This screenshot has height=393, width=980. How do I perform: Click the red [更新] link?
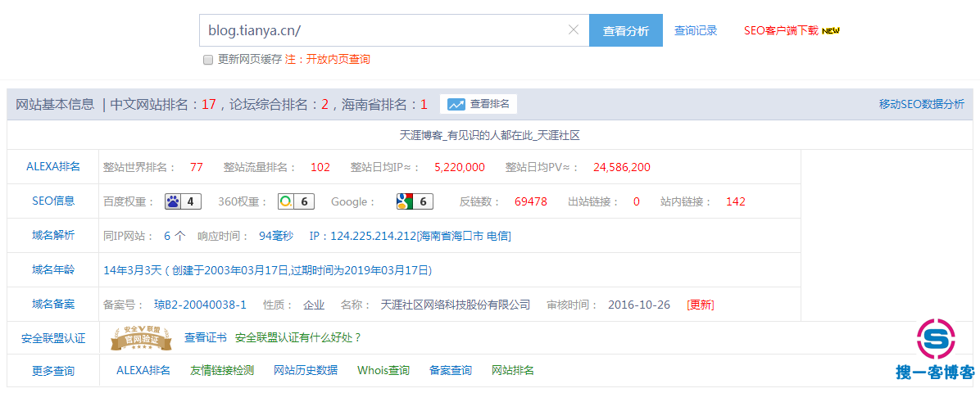(x=701, y=305)
